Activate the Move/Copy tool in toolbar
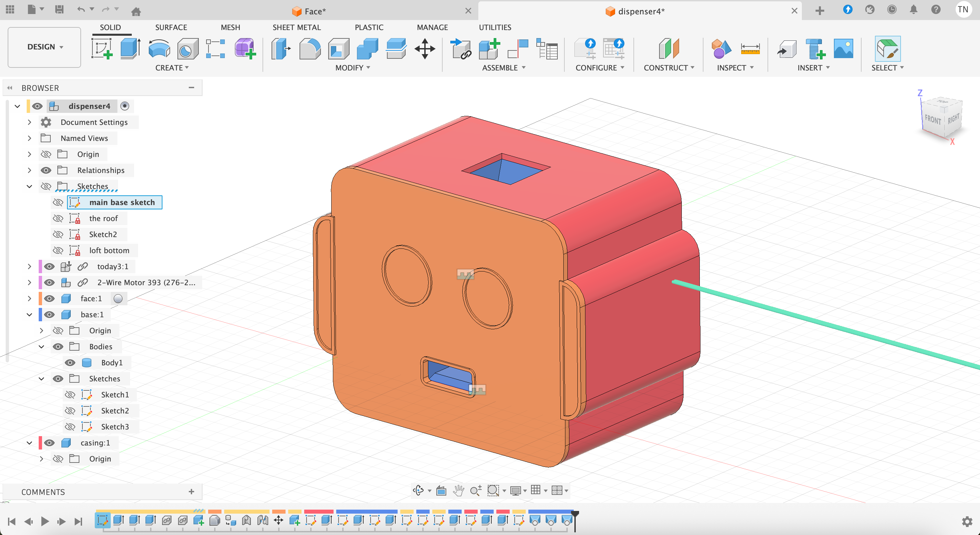Viewport: 980px width, 535px height. coord(425,49)
